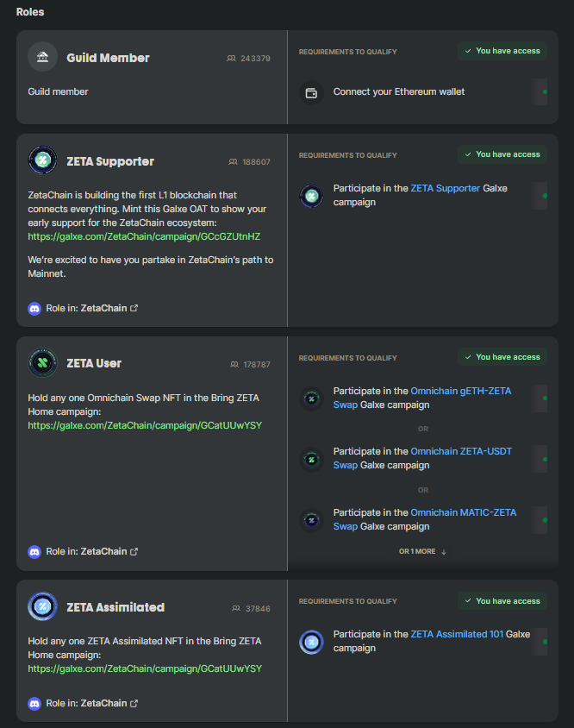Image resolution: width=574 pixels, height=728 pixels.
Task: Click Discord icon in ZETA Supporter card
Action: pos(34,308)
